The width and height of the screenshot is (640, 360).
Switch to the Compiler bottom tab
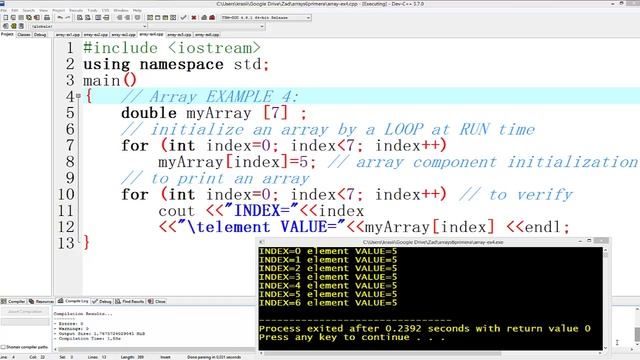[x=13, y=301]
